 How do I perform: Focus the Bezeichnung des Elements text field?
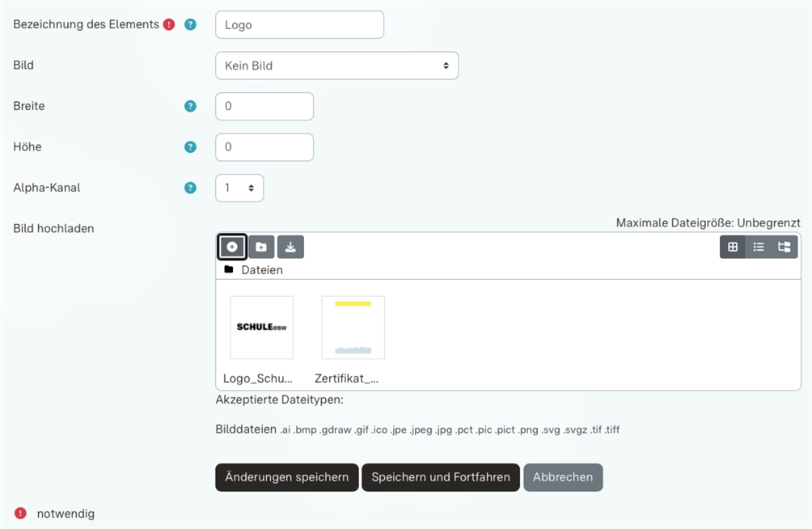tap(299, 25)
